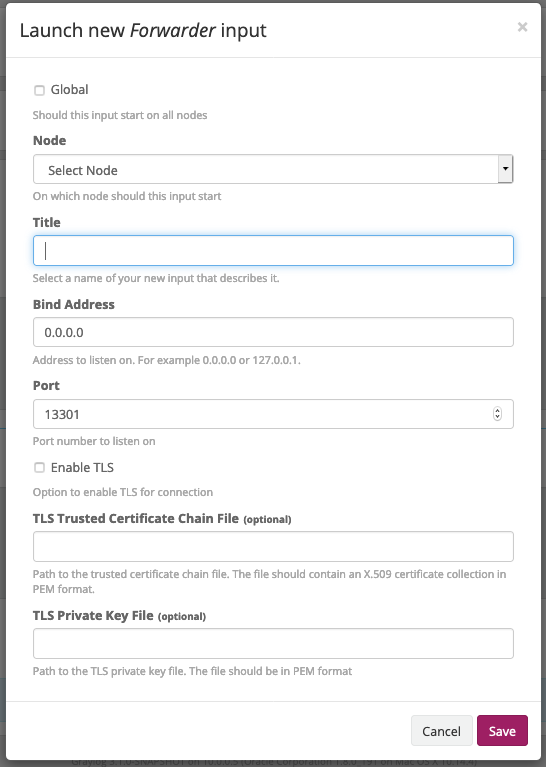Click the 'Select a name of your new input' hint
This screenshot has width=546, height=767.
[x=156, y=278]
